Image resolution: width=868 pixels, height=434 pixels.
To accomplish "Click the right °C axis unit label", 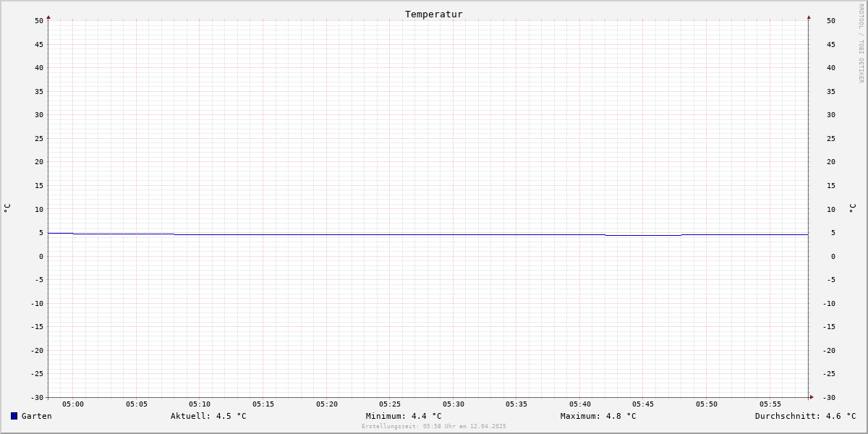I will point(852,208).
